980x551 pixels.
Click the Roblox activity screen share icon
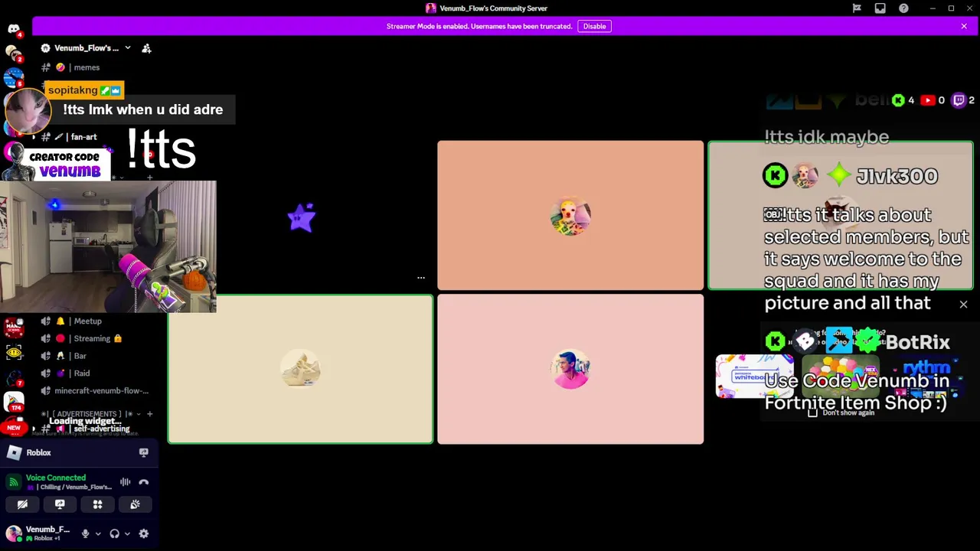[x=143, y=453]
